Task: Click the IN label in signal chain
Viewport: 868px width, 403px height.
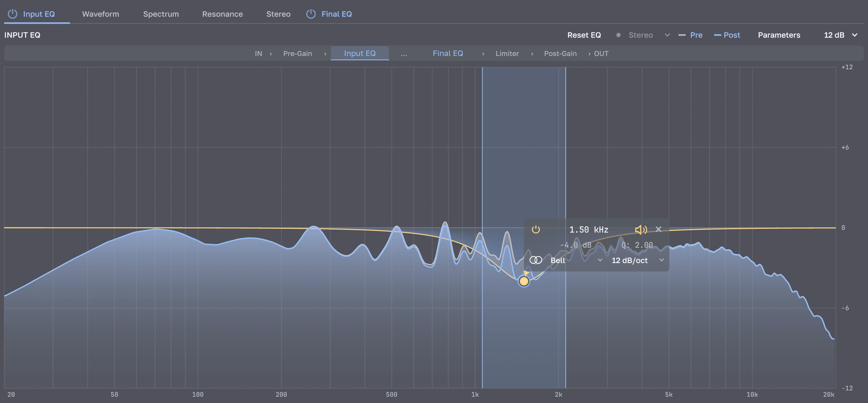Action: click(258, 54)
